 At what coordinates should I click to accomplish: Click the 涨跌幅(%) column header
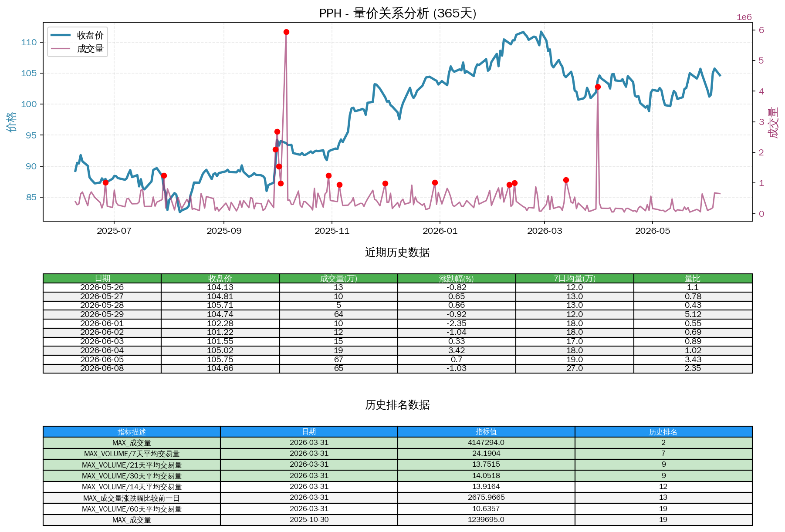click(x=457, y=279)
